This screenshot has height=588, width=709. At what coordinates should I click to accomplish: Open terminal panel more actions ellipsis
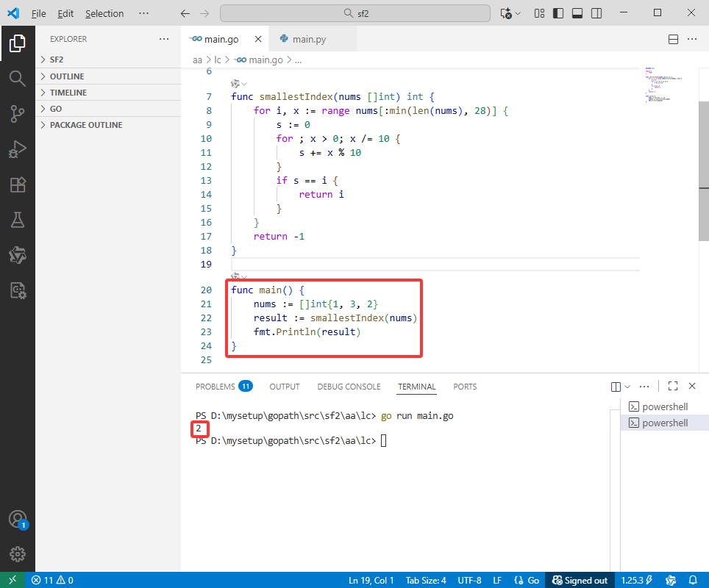coord(644,387)
